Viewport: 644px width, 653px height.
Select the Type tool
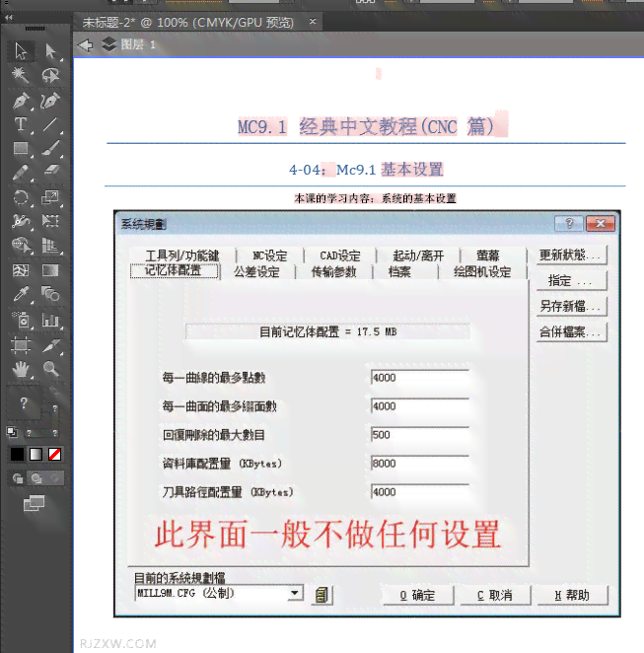click(21, 124)
